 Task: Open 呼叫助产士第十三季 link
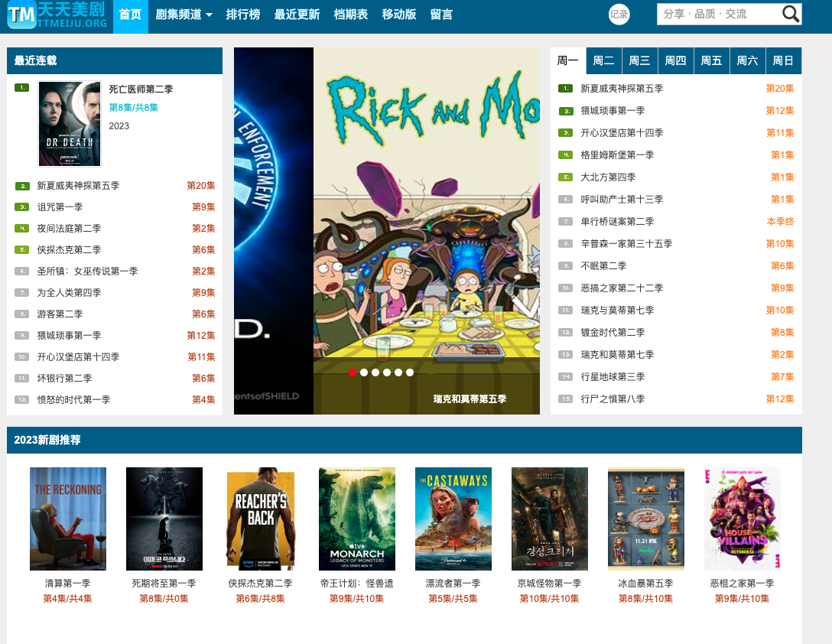coord(622,199)
